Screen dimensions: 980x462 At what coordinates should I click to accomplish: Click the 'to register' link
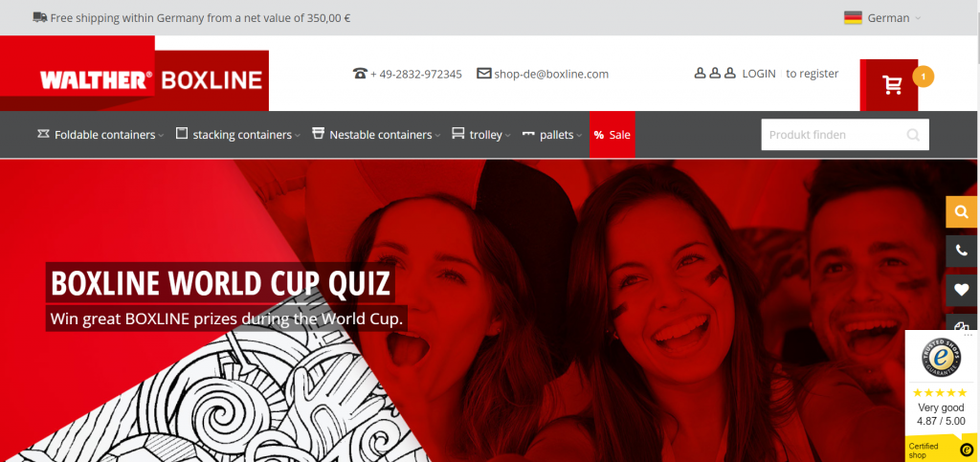(812, 74)
